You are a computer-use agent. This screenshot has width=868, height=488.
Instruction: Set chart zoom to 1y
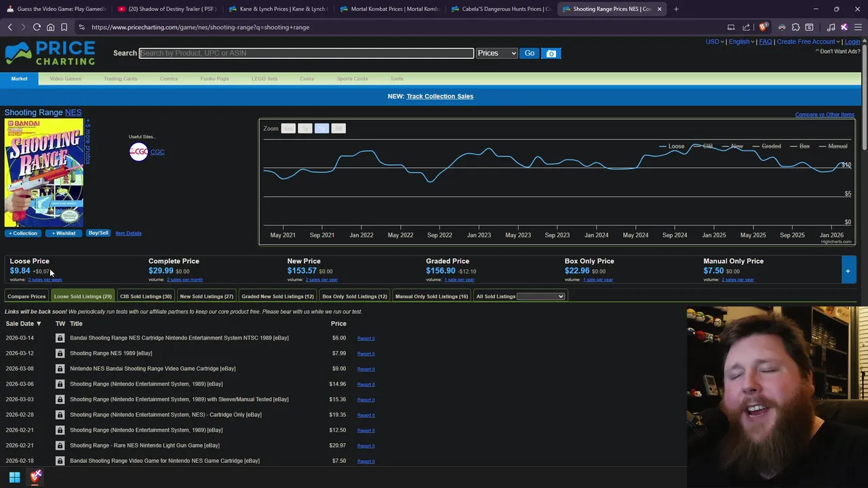304,128
